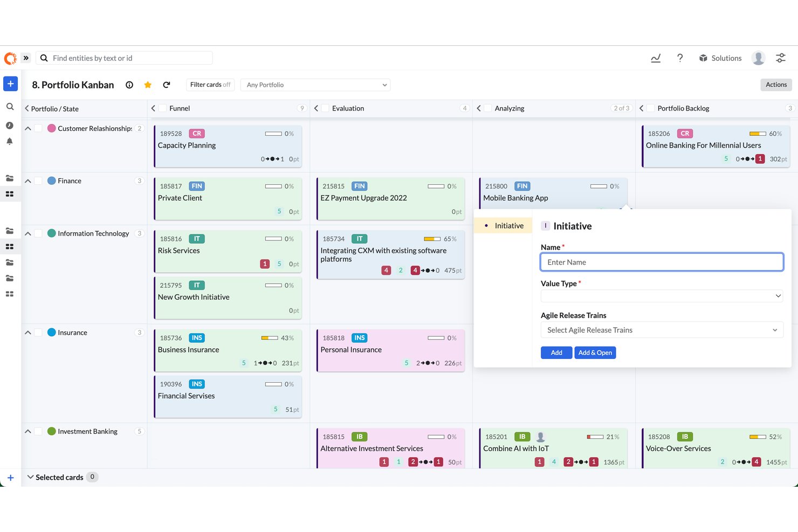The image size is (798, 532).
Task: Click the Targetprocess logo icon
Action: pyautogui.click(x=10, y=58)
